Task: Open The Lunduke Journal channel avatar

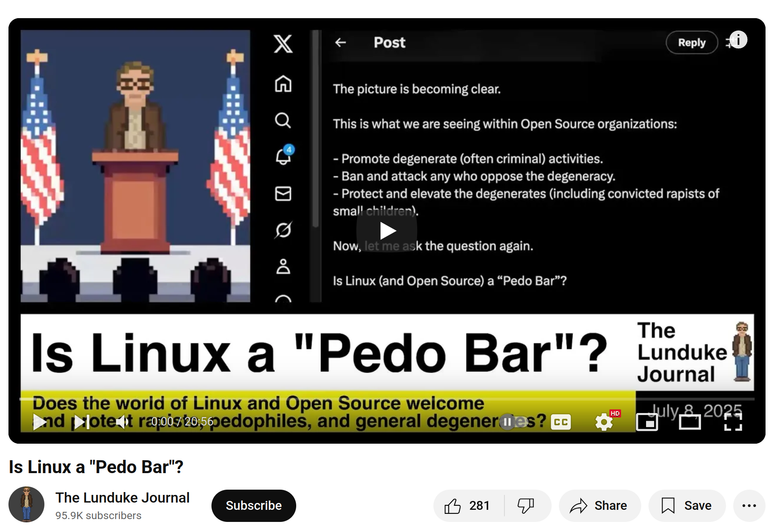Action: point(27,504)
